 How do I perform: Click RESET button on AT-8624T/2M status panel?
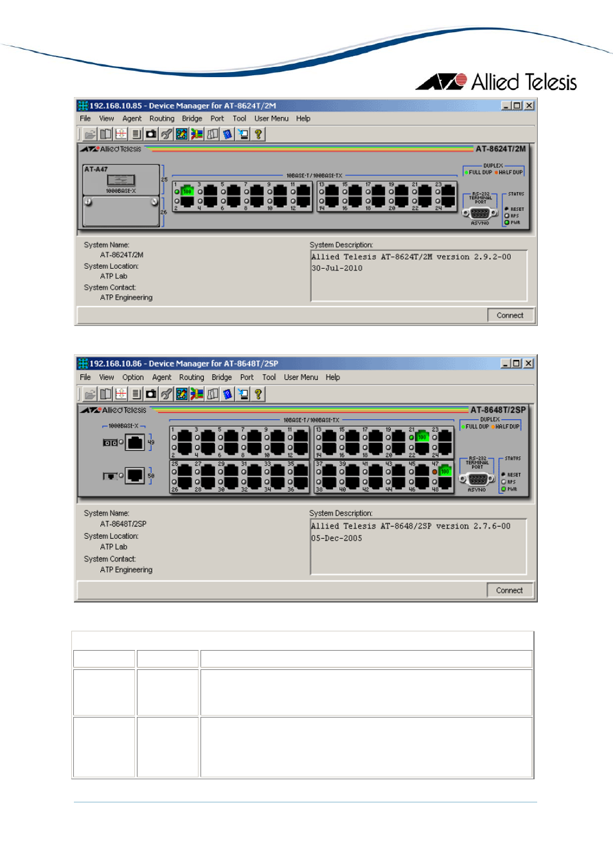(x=506, y=209)
